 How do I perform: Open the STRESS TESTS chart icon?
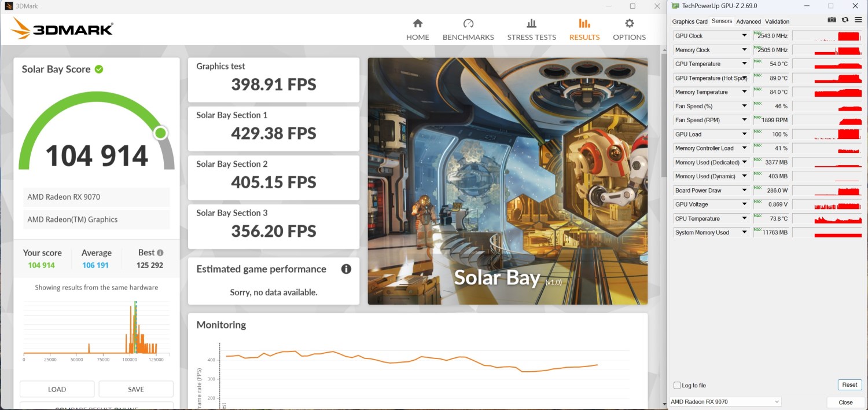click(531, 23)
